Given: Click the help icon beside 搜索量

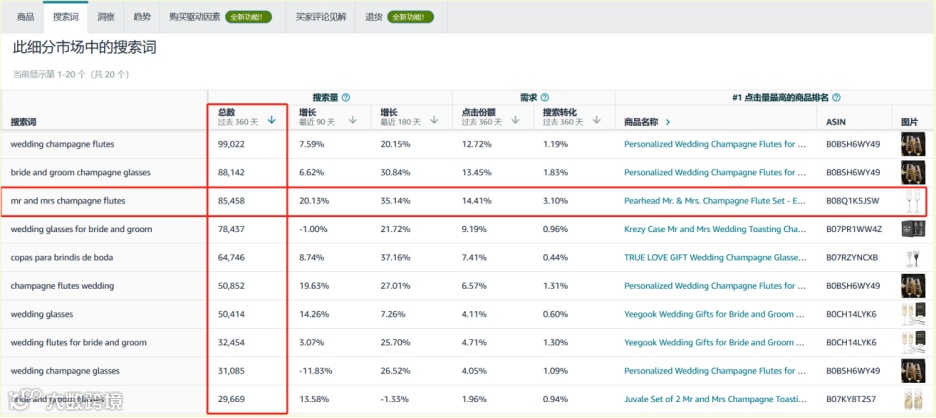Looking at the screenshot, I should pos(346,97).
